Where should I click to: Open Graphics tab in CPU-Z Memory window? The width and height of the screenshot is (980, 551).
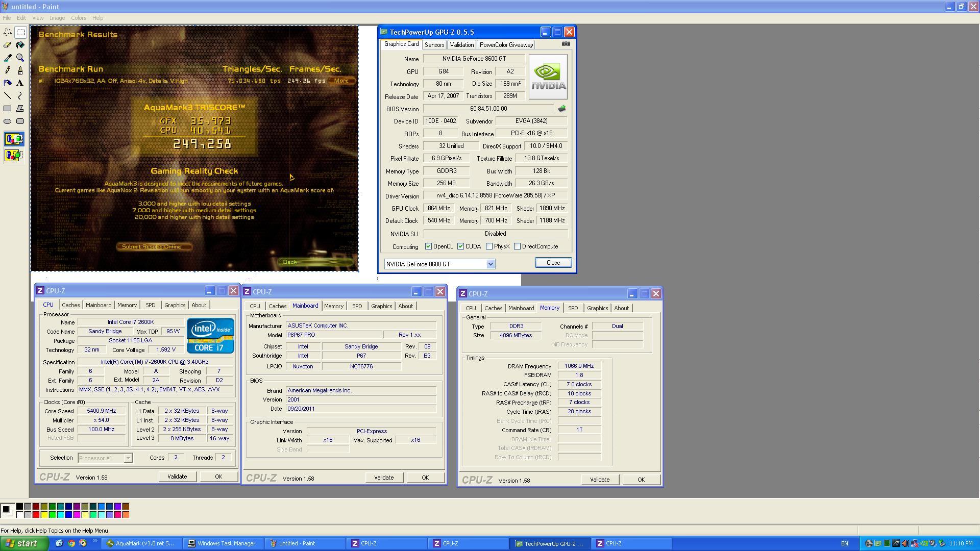click(598, 308)
